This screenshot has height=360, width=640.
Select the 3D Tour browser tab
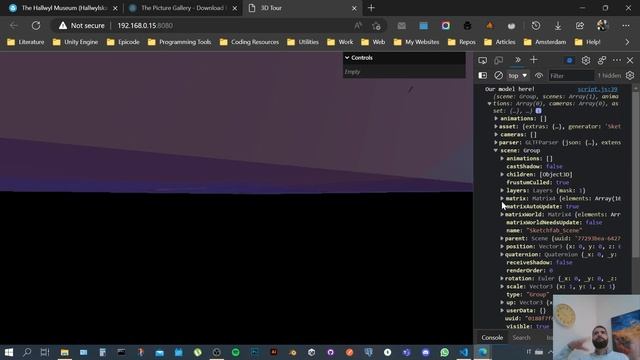coord(302,8)
